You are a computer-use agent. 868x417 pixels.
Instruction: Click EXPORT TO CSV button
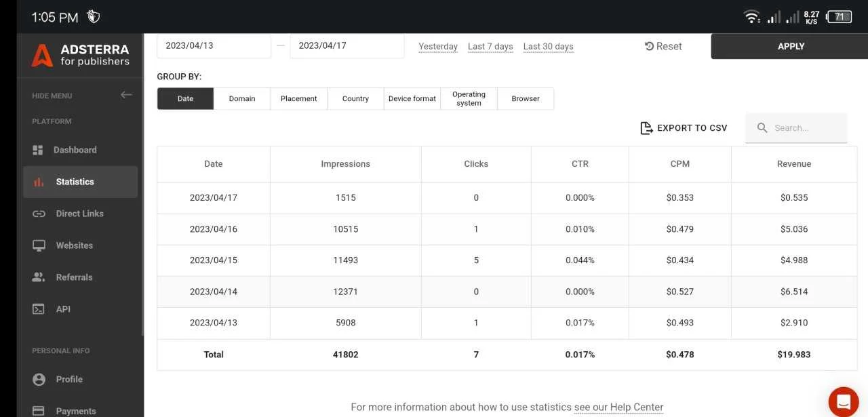coord(684,128)
